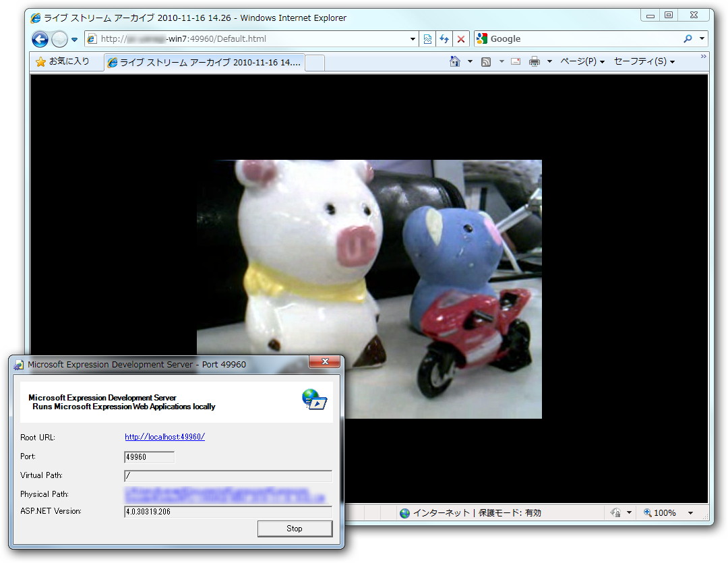Click the Port field showing 49960
Image resolution: width=728 pixels, height=563 pixels.
tap(149, 457)
